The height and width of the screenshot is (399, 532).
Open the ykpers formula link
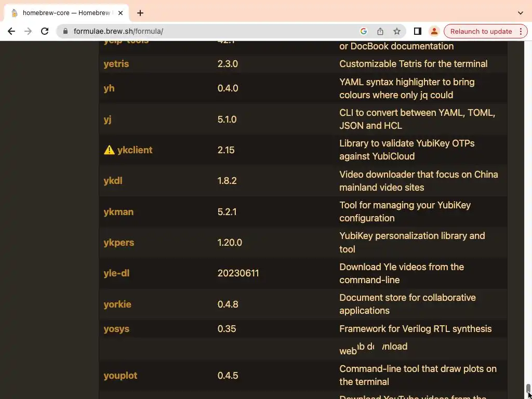point(119,243)
